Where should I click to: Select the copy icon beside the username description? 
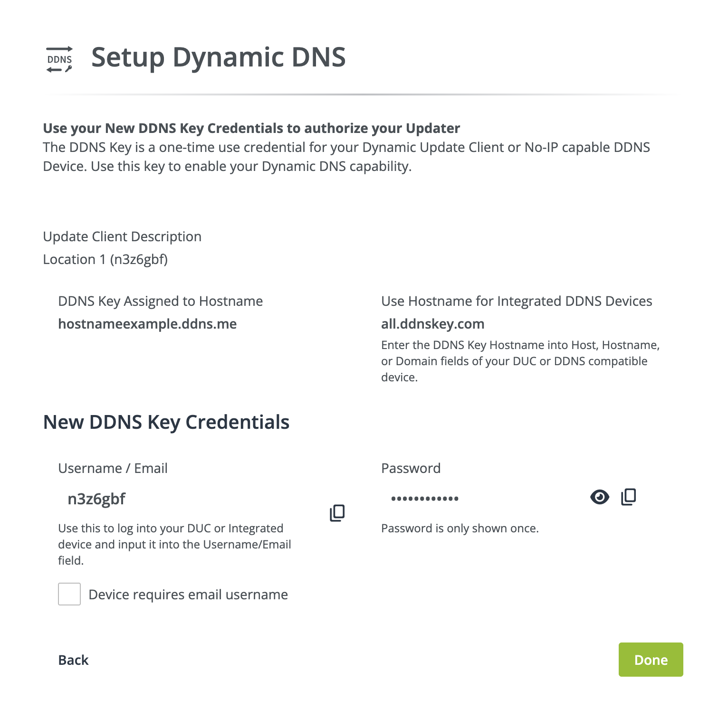(337, 513)
